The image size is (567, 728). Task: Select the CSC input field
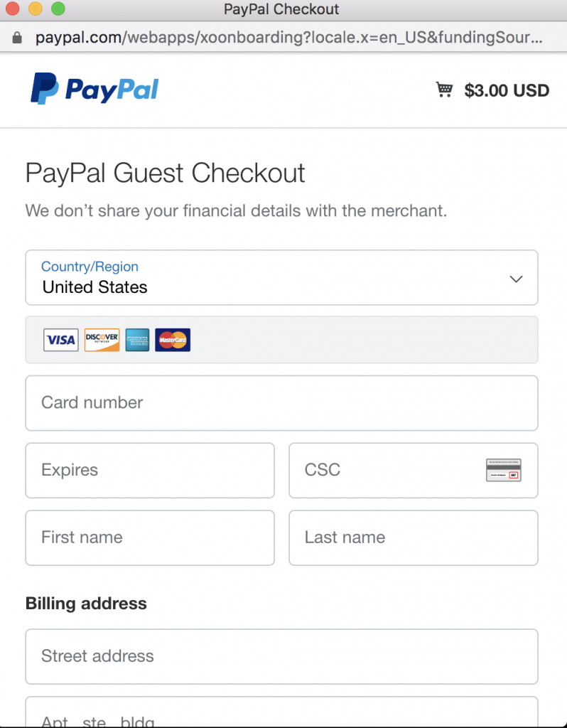[384, 470]
